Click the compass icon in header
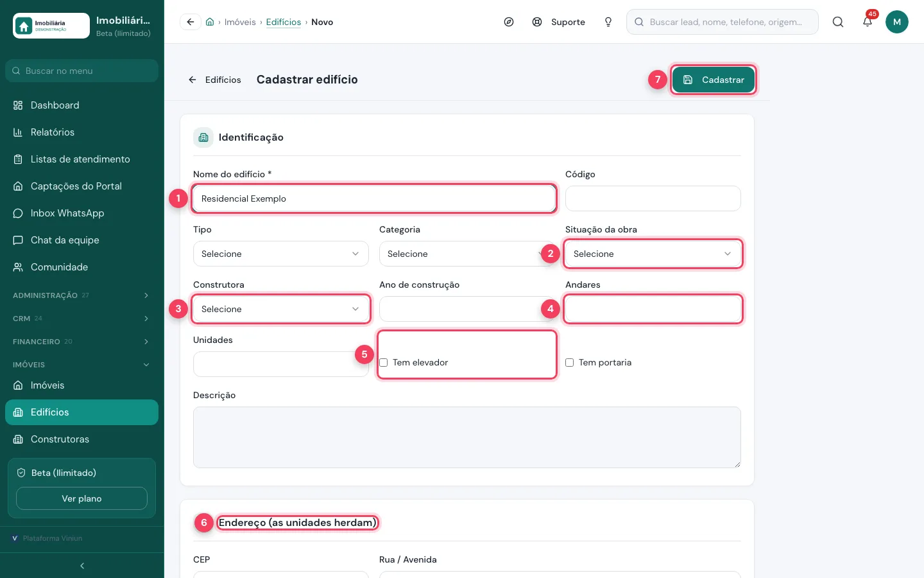The image size is (924, 578). pos(509,22)
